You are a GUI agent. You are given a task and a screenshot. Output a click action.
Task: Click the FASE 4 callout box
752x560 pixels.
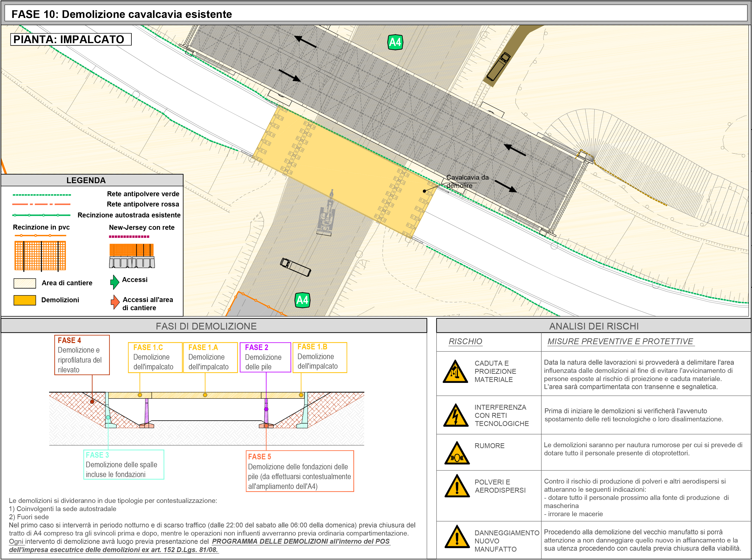click(x=82, y=355)
